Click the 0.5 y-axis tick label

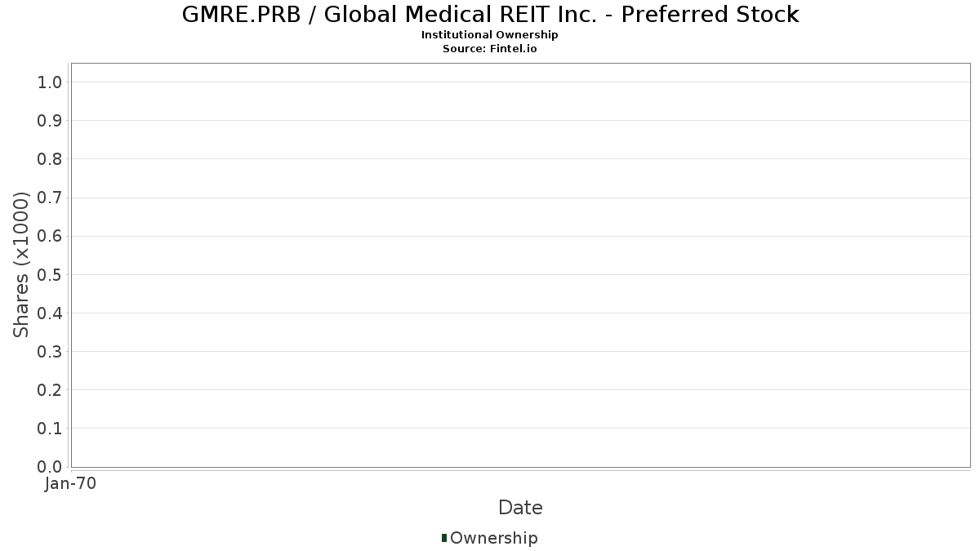coord(50,274)
